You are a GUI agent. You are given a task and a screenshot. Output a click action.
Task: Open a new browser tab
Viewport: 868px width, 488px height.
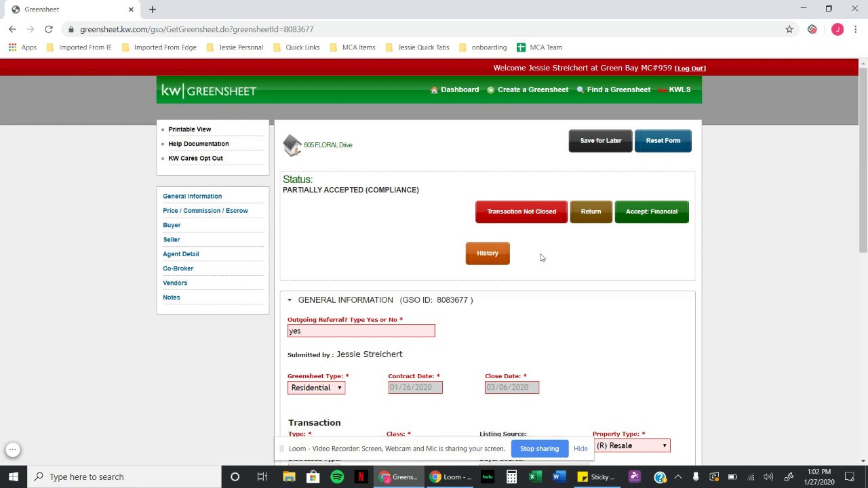coord(153,9)
